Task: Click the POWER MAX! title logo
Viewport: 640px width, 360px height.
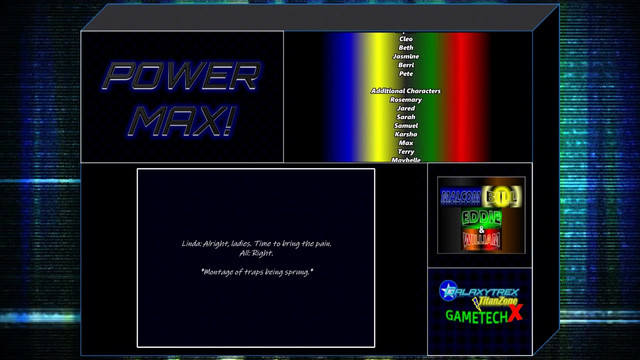Action: (x=181, y=99)
